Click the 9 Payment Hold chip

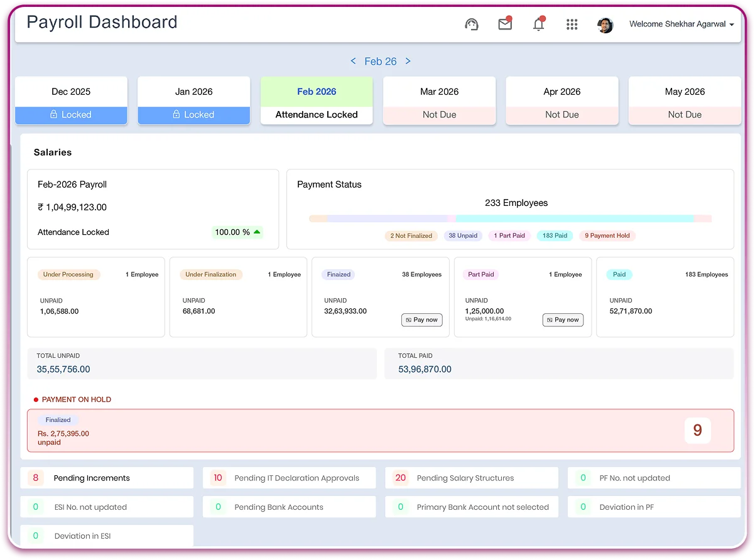607,236
